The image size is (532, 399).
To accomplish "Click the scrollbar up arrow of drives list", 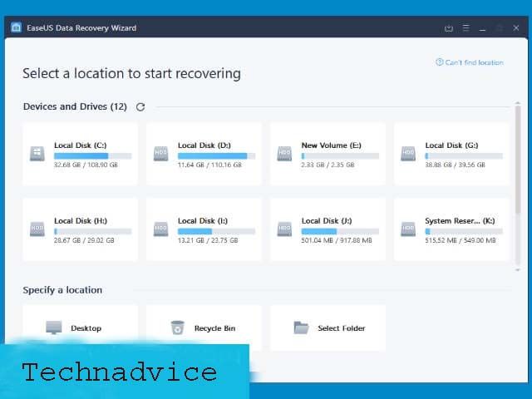I will (518, 103).
